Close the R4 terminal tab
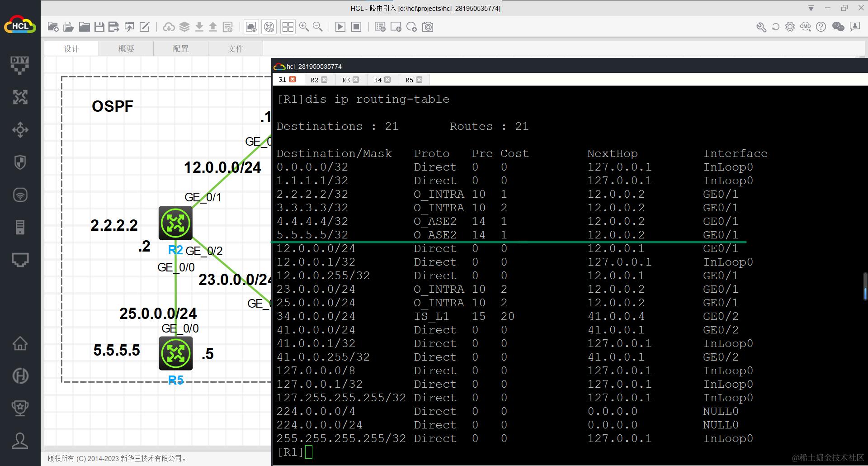 click(x=387, y=80)
